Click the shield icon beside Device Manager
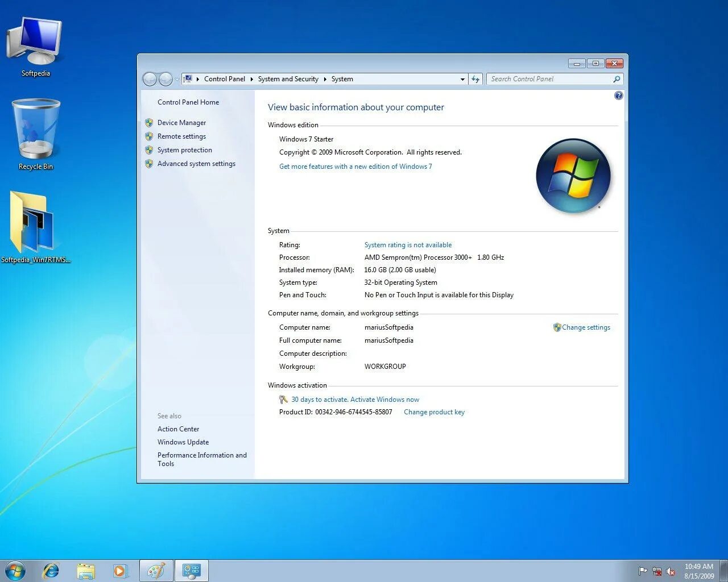 pos(149,122)
